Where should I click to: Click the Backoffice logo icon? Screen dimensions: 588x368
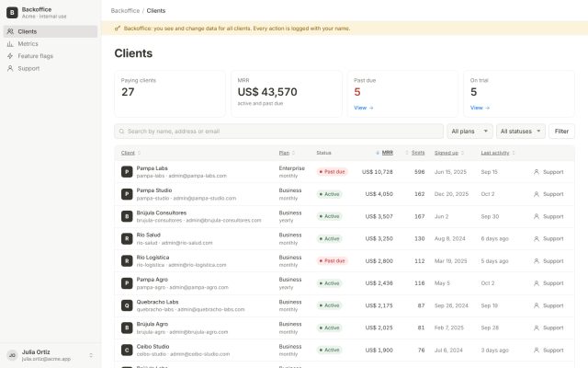(x=12, y=12)
